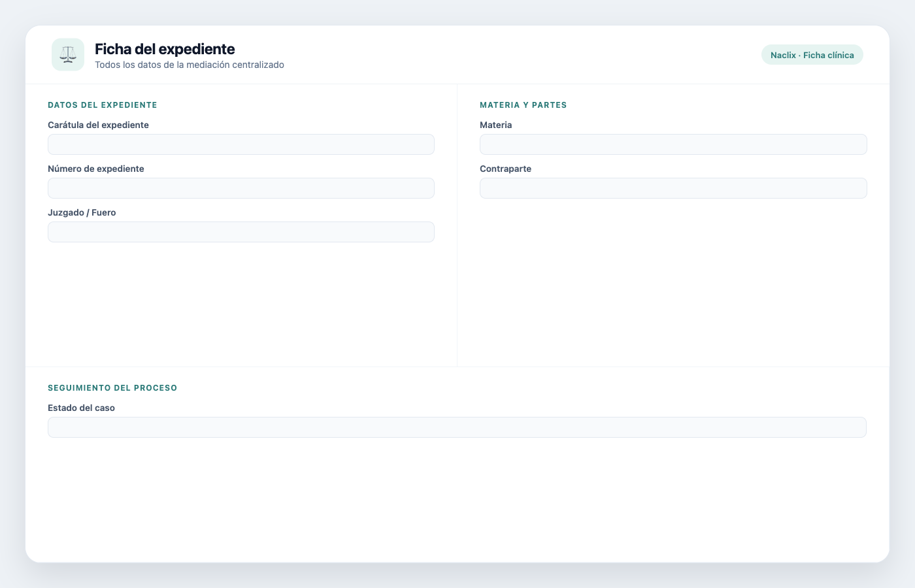Click the 'Juzgado / Fuero' label
915x588 pixels.
click(82, 212)
